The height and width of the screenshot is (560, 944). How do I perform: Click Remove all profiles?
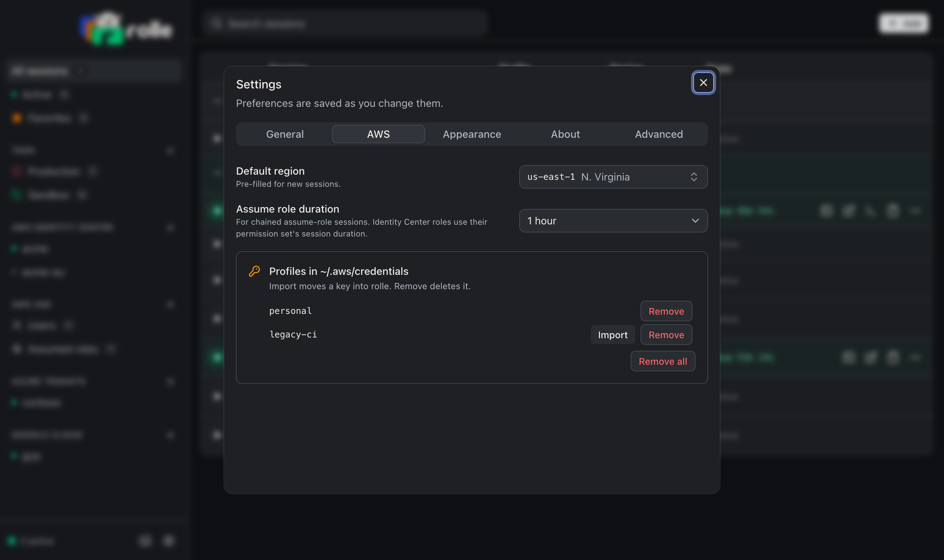pyautogui.click(x=662, y=361)
